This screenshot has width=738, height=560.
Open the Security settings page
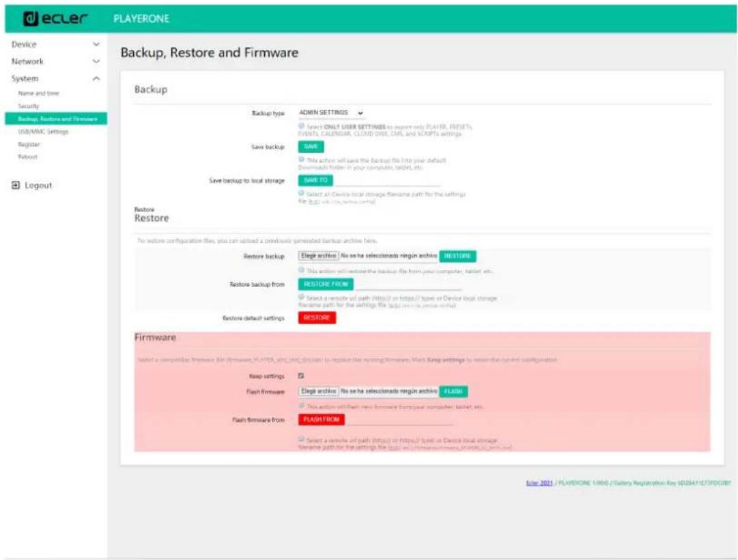(x=29, y=106)
